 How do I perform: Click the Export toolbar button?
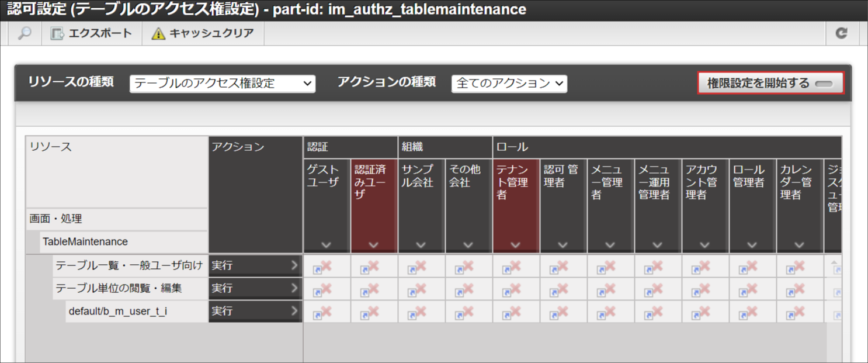(91, 33)
